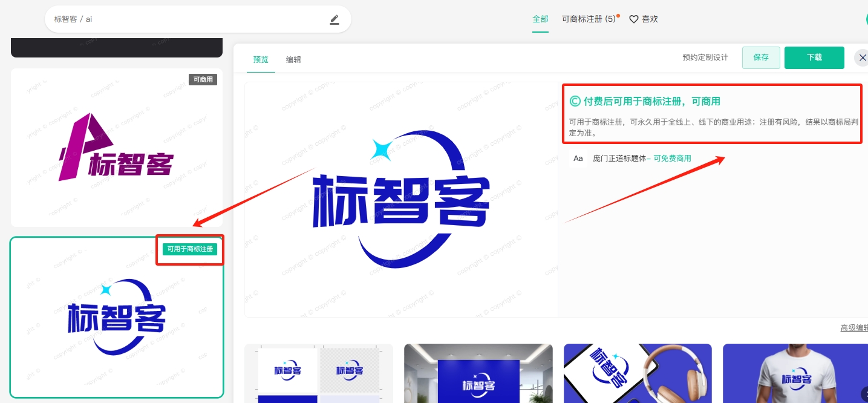Switch to the 编辑 tab
868x403 pixels.
click(x=293, y=60)
